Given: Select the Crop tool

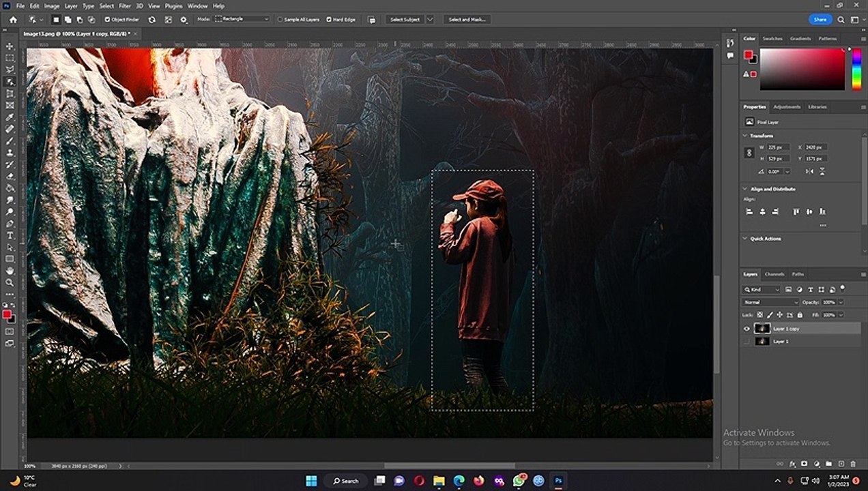Looking at the screenshot, I should [10, 93].
